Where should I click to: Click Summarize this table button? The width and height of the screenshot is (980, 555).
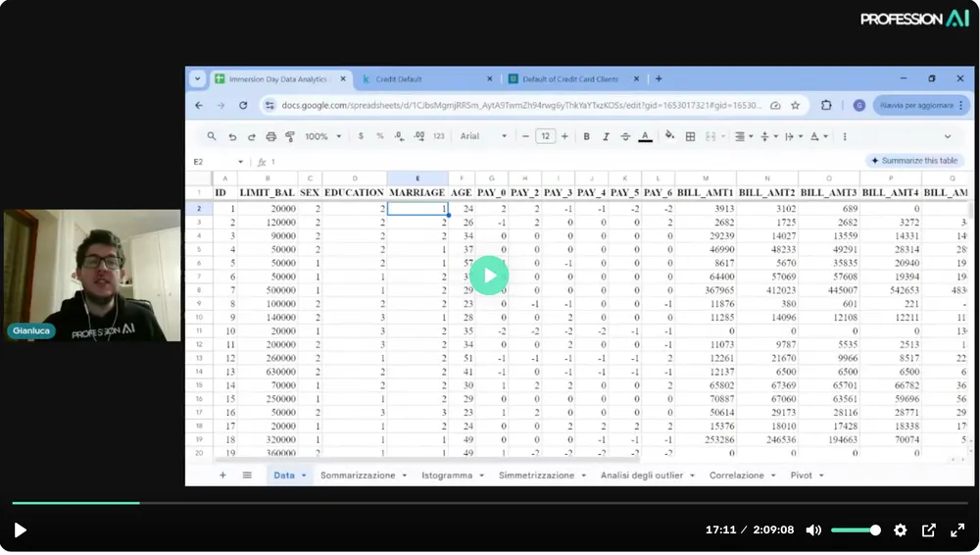tap(914, 161)
